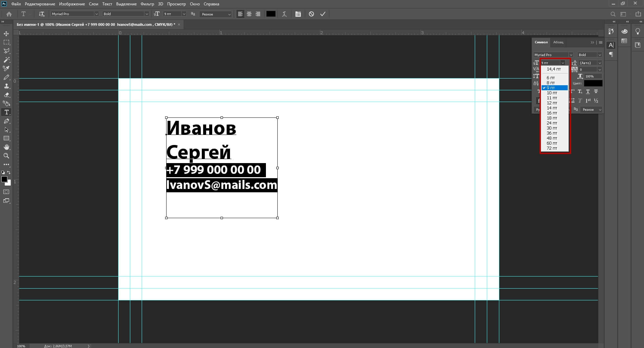644x348 pixels.
Task: Toggle Subscript in Character panel
Action: point(580,92)
